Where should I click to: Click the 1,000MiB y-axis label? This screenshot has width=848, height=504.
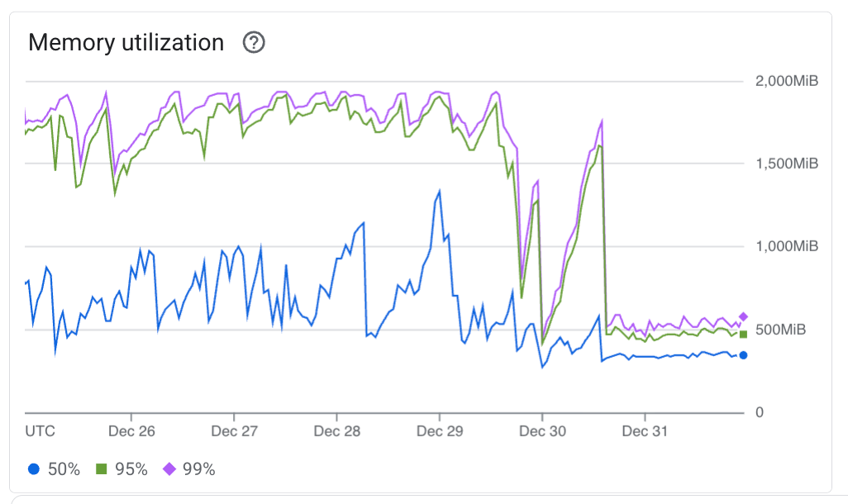tap(786, 246)
